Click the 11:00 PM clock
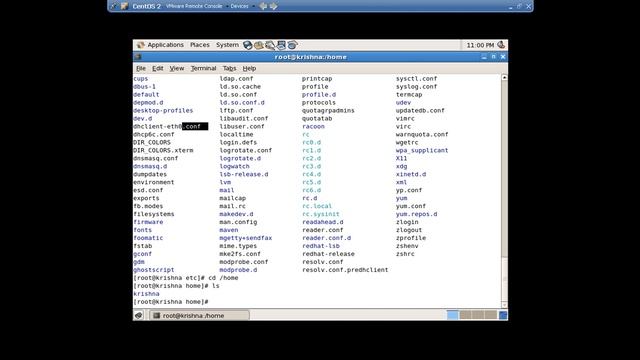Image resolution: width=640 pixels, height=360 pixels. click(x=480, y=45)
